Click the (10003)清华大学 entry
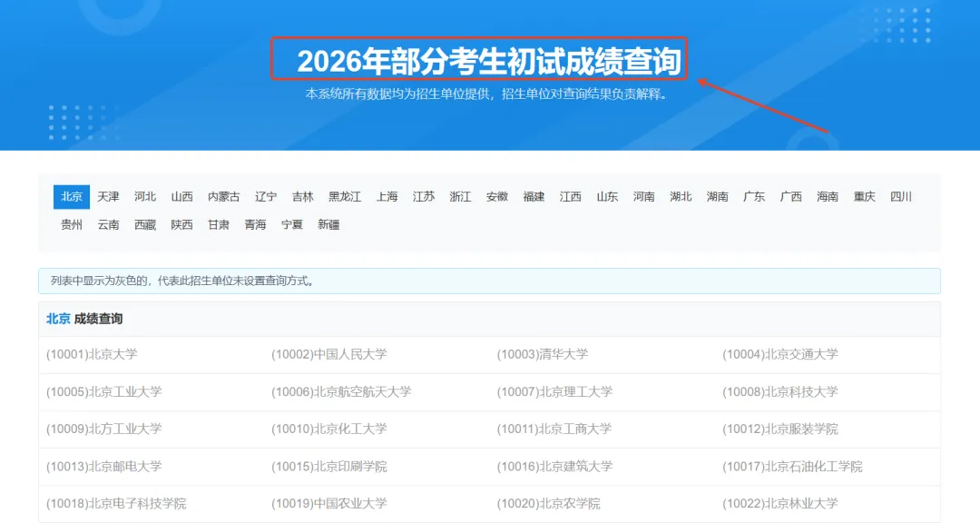The image size is (980, 523). coord(543,354)
